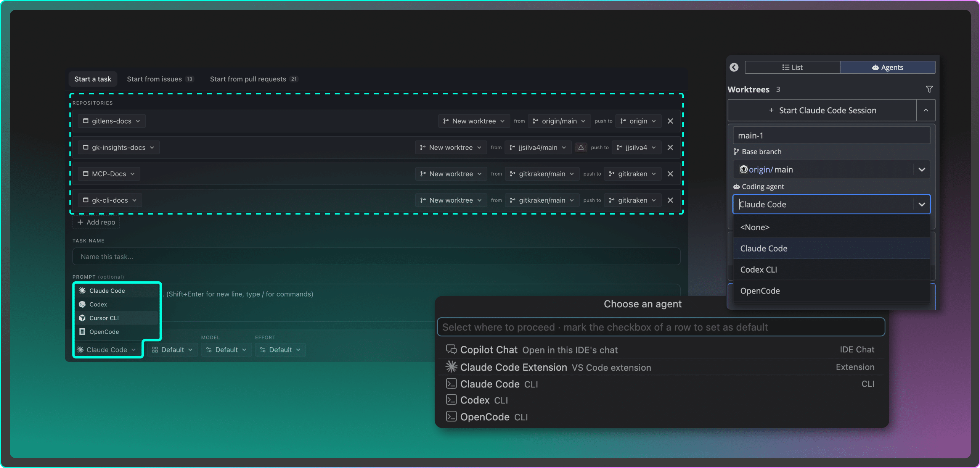Focus the Name this task field
Viewport: 980px width, 468px height.
coord(376,257)
